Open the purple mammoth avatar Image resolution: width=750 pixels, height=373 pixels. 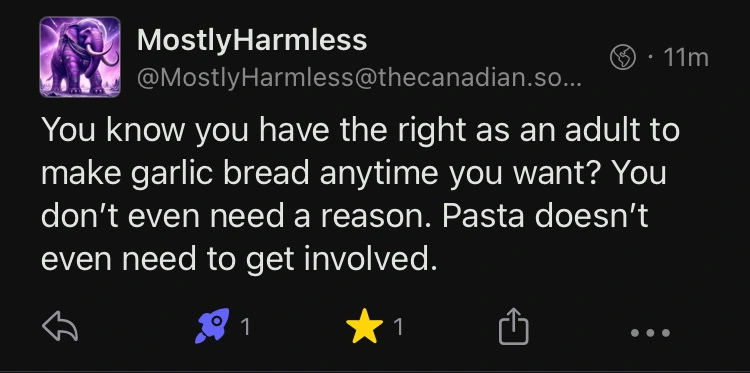(x=80, y=57)
